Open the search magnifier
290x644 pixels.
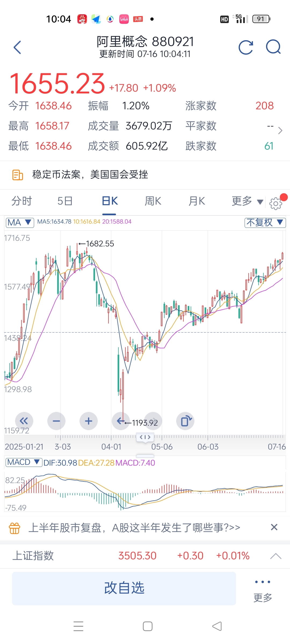[273, 47]
